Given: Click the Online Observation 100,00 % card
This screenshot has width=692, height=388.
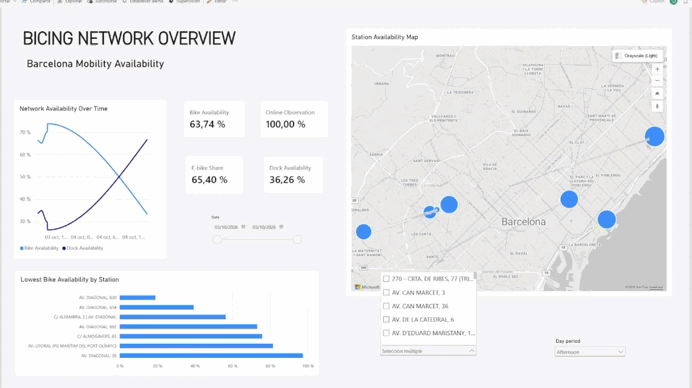Looking at the screenshot, I should pyautogui.click(x=294, y=119).
